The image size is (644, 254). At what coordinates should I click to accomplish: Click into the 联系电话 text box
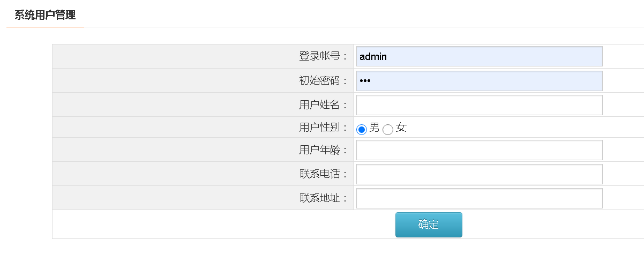479,174
